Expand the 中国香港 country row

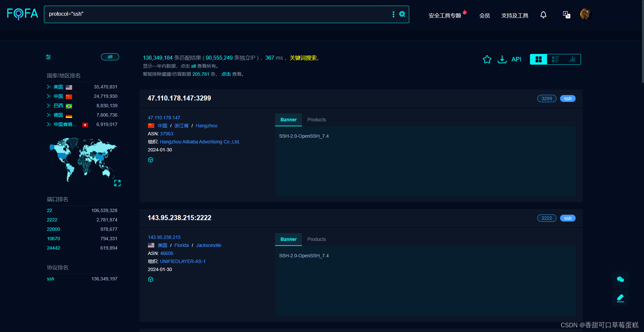pos(49,124)
